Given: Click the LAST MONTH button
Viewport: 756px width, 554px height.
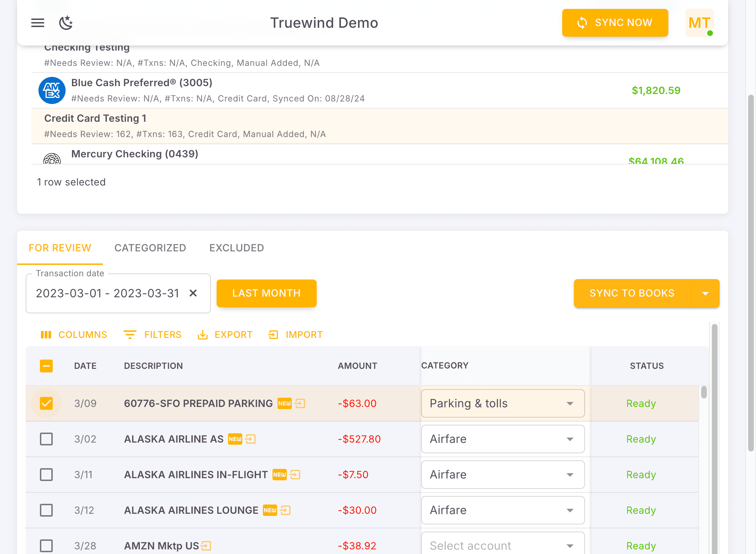Looking at the screenshot, I should 266,293.
